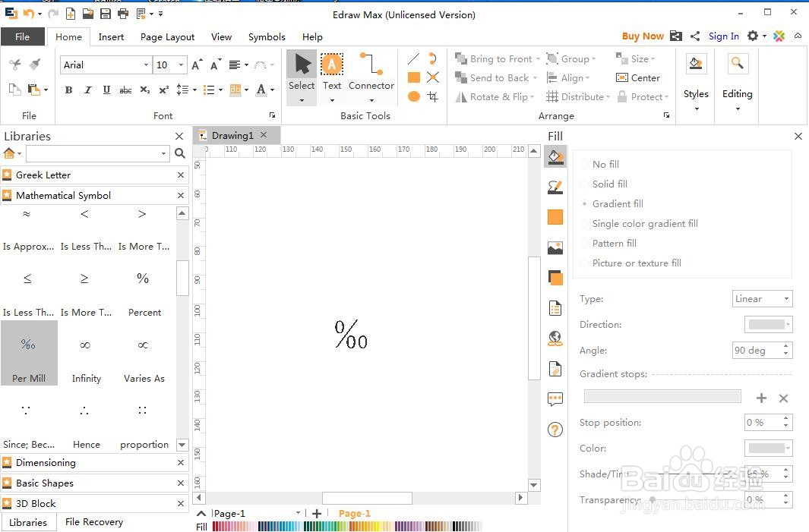Select Single color gradient fill

point(640,223)
